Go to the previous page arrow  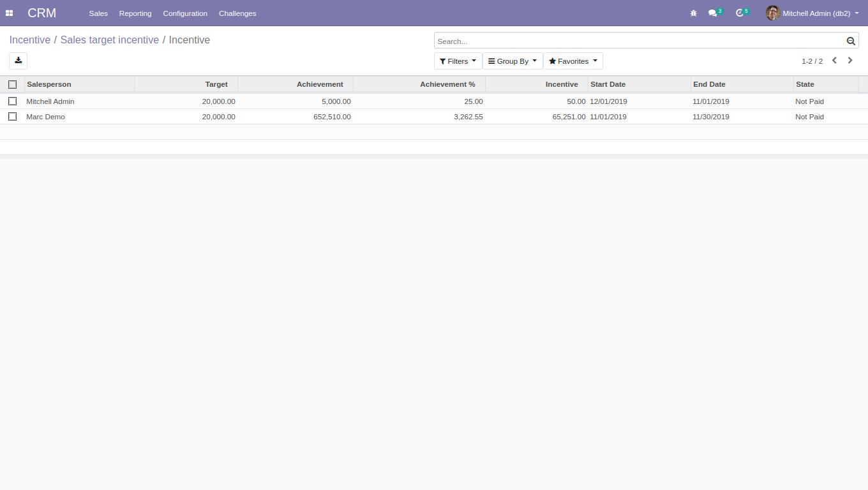coord(834,61)
